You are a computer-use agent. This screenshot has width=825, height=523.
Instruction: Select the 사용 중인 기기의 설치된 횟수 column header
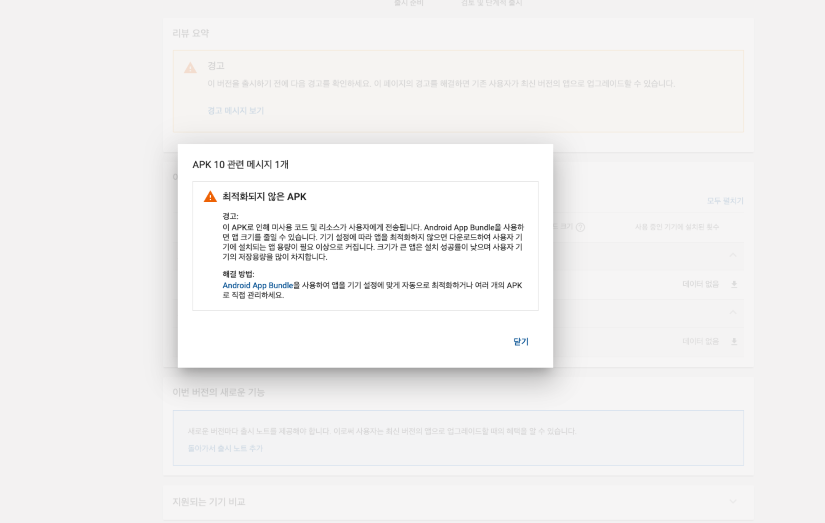click(x=677, y=227)
